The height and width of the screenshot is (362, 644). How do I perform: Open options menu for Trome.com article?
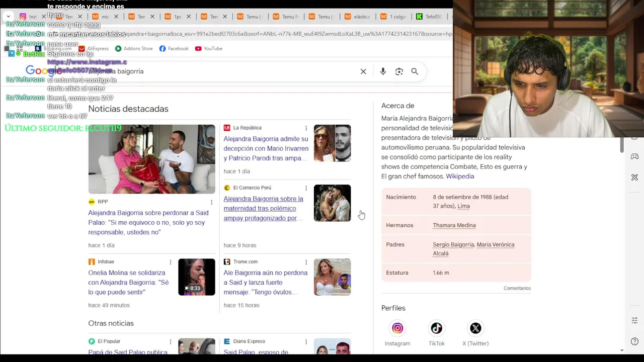point(306,262)
